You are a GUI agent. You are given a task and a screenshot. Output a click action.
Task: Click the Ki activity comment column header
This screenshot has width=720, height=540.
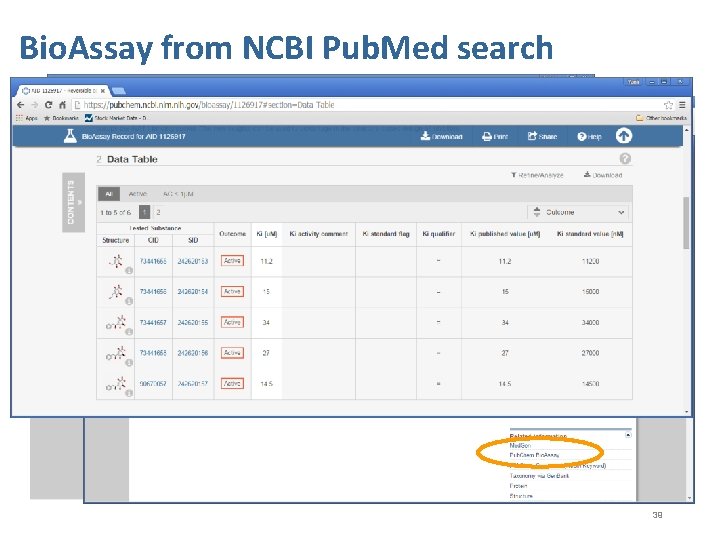[319, 234]
